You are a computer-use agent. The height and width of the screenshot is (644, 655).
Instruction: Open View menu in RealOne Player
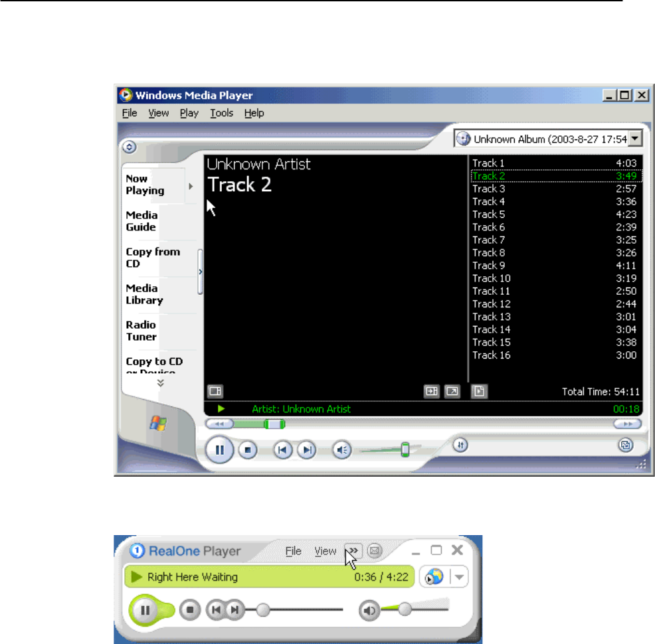[325, 551]
